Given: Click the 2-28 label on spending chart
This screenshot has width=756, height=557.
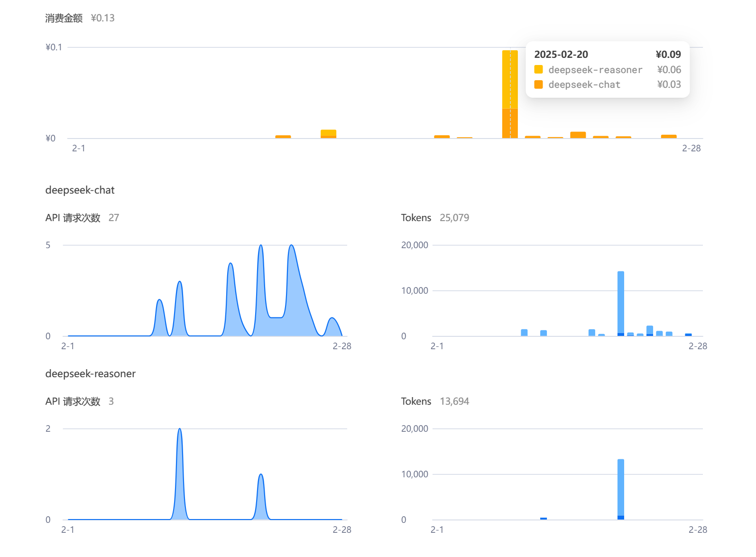Looking at the screenshot, I should tap(691, 149).
